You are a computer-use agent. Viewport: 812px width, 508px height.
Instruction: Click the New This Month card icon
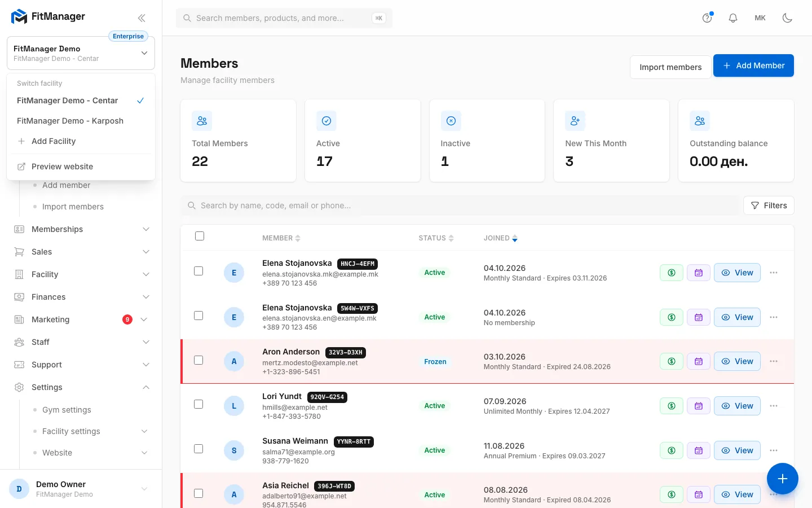pos(575,121)
